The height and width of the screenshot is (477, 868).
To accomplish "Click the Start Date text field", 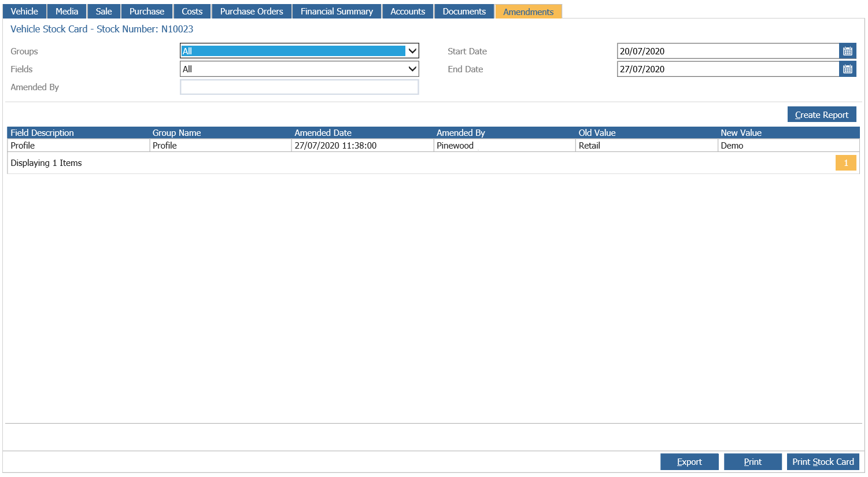I will point(728,51).
